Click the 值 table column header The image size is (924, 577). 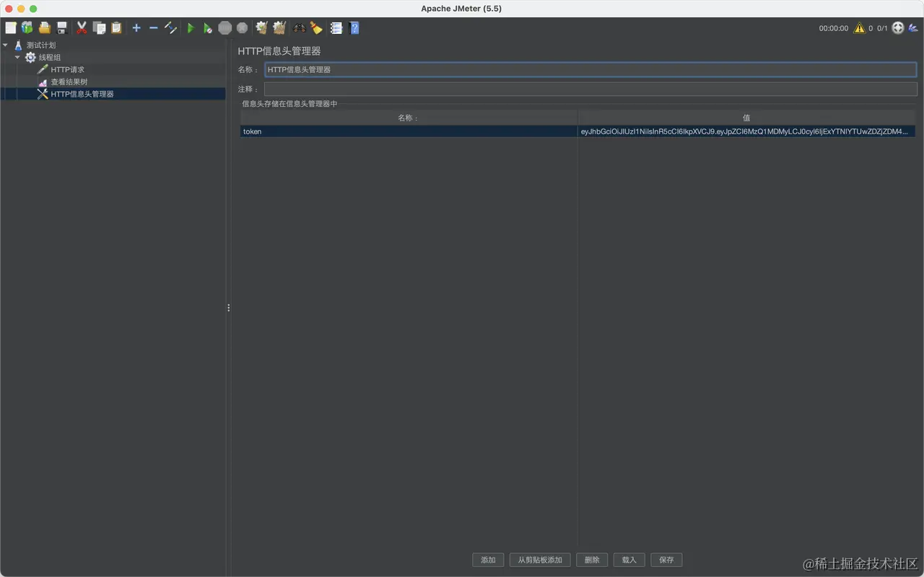pos(746,118)
